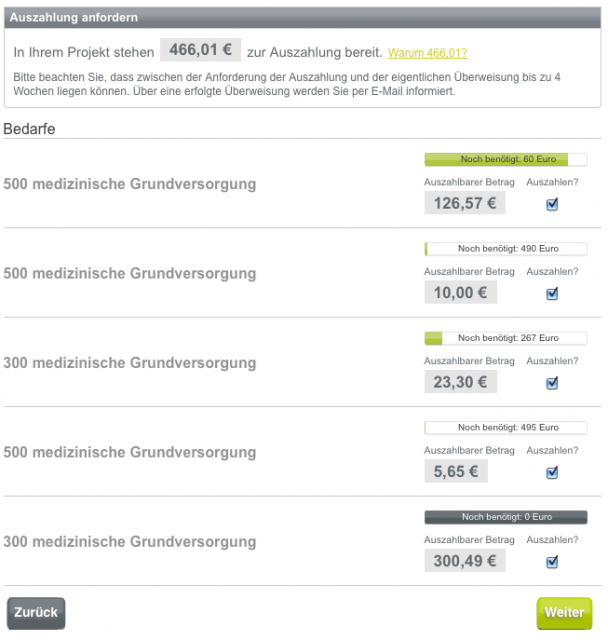Click the 'Noch benötigt: 495 Euro' progress bar
The image size is (608, 640).
[506, 427]
